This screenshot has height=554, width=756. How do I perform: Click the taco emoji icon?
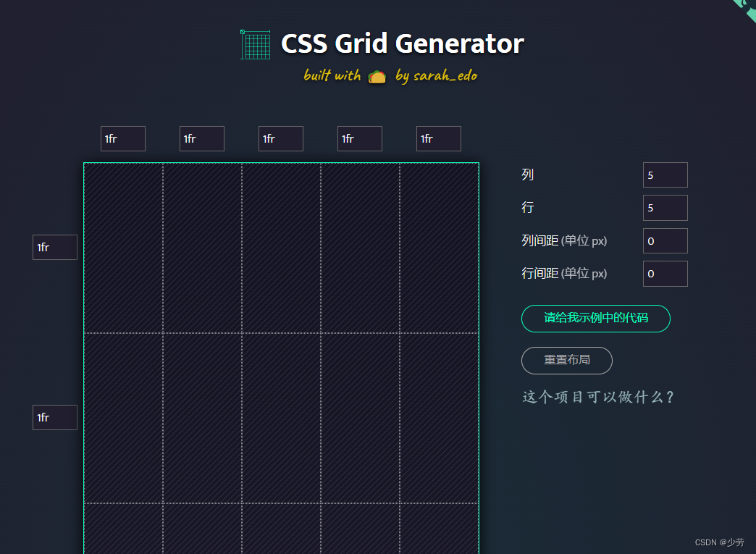(x=377, y=77)
